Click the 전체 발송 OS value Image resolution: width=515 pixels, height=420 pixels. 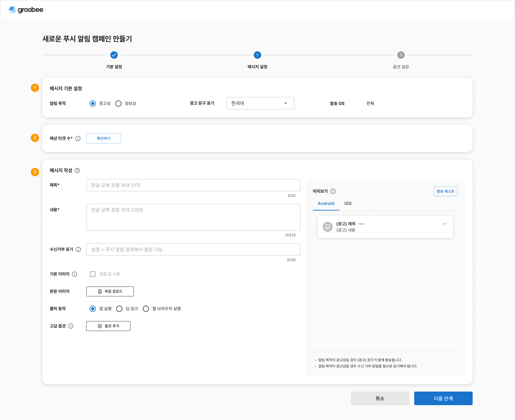(x=370, y=104)
